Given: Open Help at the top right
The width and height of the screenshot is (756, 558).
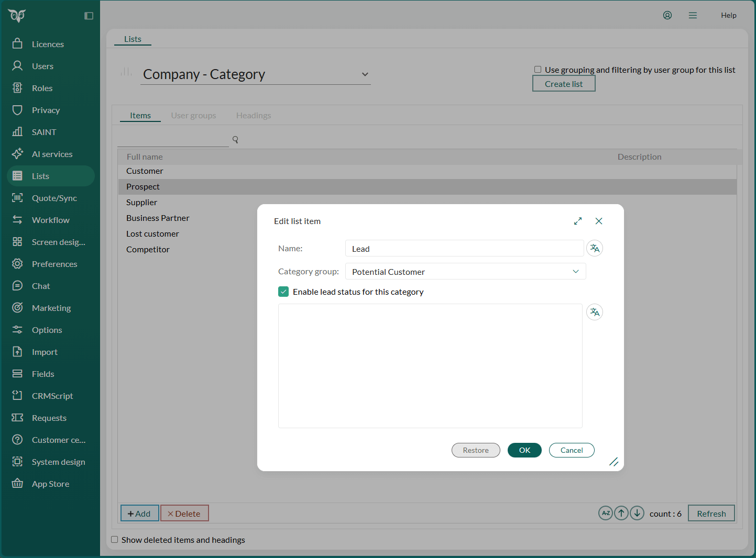Looking at the screenshot, I should (728, 15).
